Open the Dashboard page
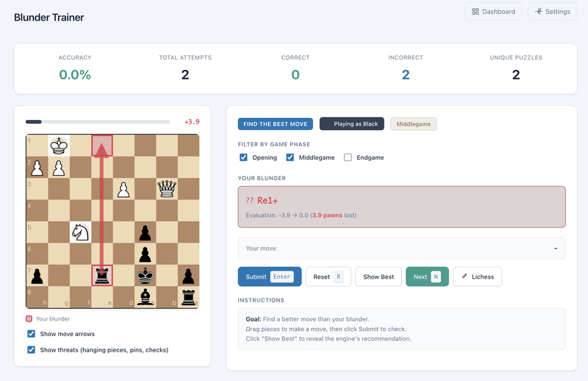 (493, 12)
